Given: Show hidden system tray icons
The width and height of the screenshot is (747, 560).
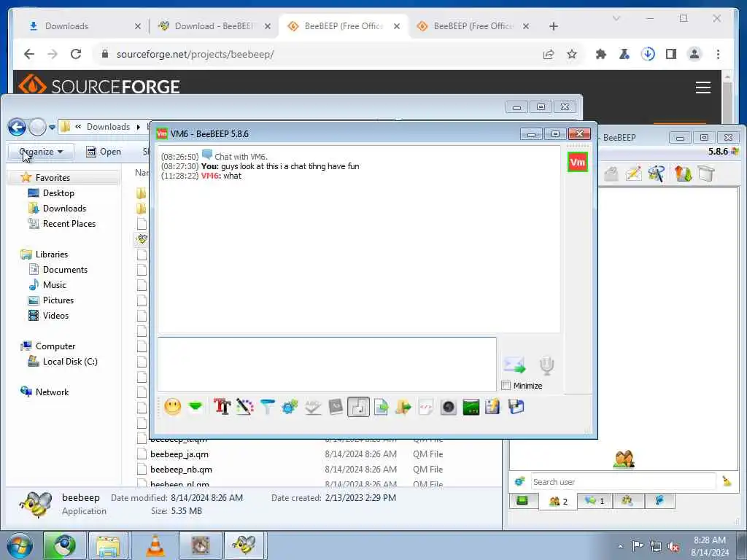Looking at the screenshot, I should (x=620, y=546).
